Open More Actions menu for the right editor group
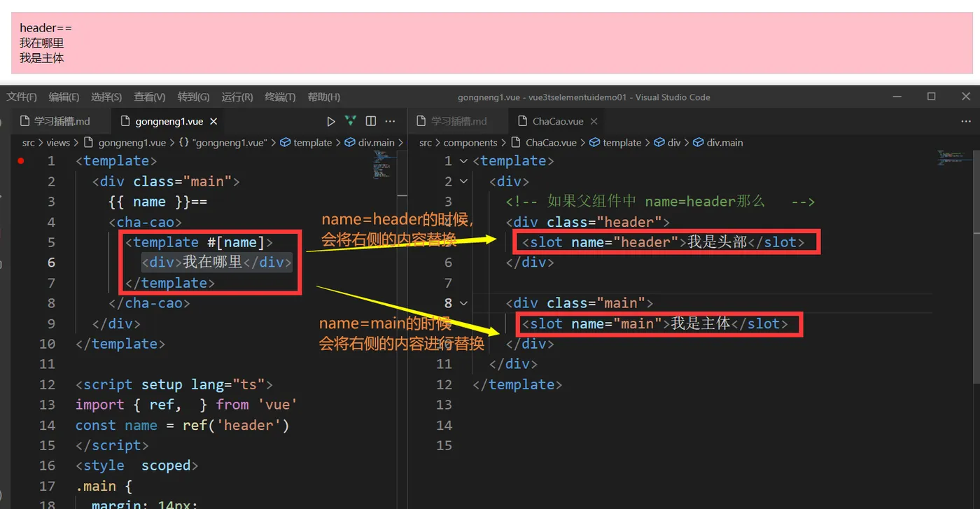Image resolution: width=980 pixels, height=509 pixels. [965, 121]
